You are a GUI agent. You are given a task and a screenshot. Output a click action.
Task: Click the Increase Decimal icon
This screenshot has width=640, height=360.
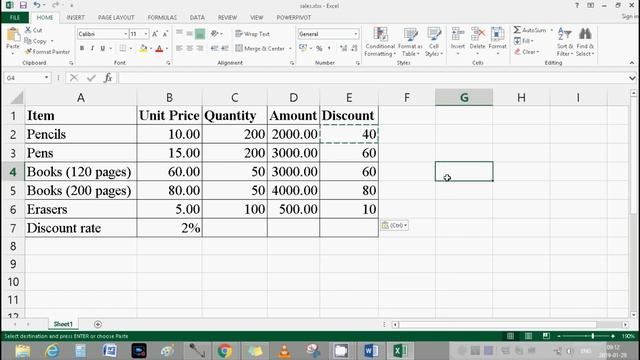click(x=344, y=48)
